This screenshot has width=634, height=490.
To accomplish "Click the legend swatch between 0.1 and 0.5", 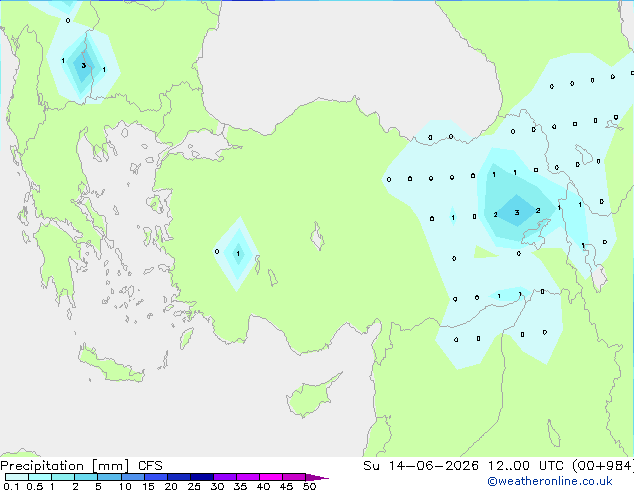I will (x=17, y=477).
